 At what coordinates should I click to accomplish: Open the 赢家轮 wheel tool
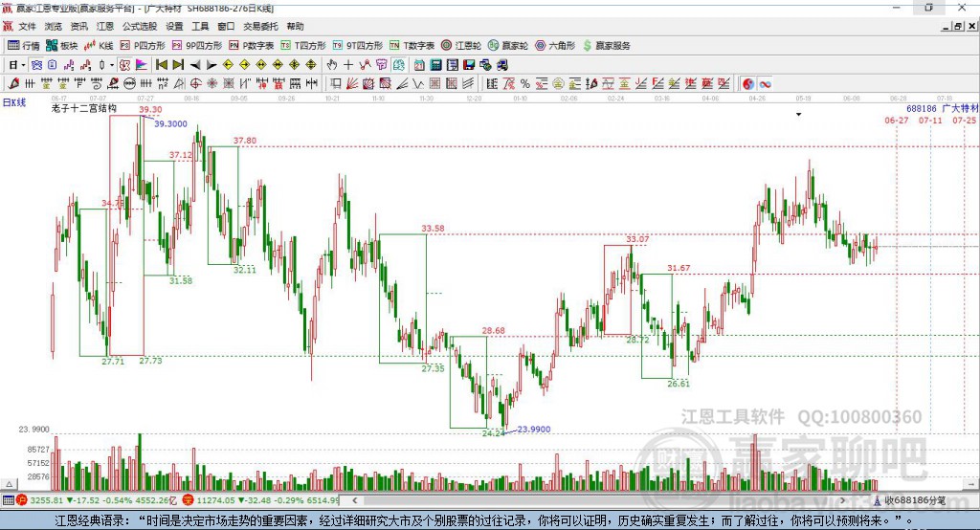[508, 46]
